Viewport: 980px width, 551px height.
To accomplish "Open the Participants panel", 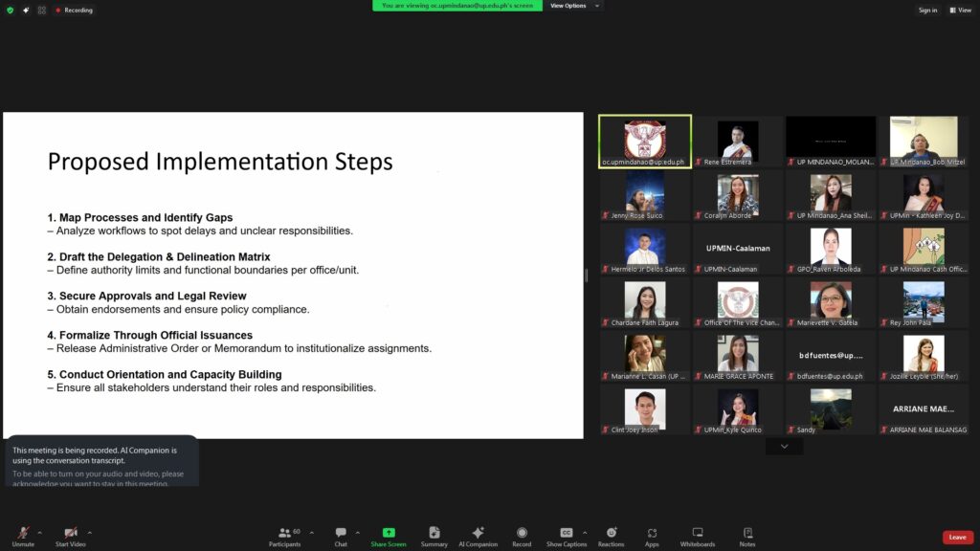I will coord(284,535).
